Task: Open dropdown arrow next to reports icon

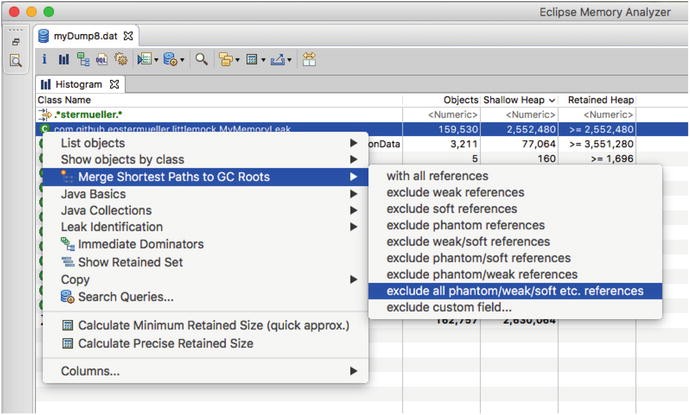Action: pyautogui.click(x=156, y=60)
